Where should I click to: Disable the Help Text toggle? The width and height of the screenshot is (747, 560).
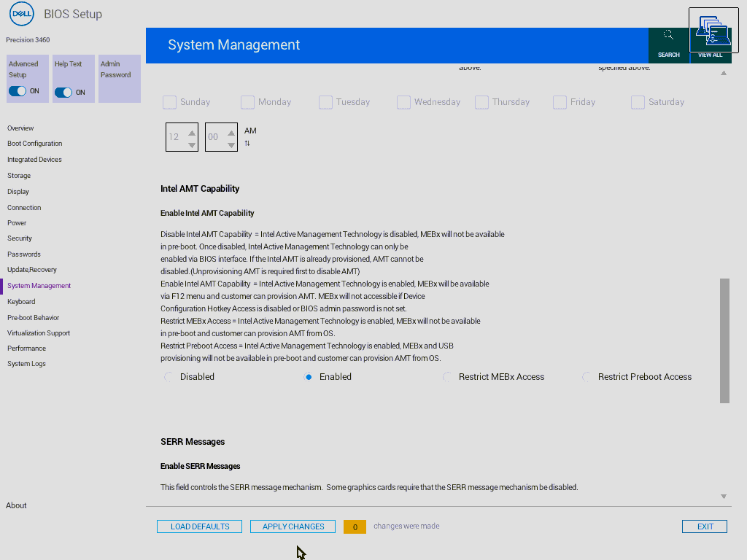point(62,92)
